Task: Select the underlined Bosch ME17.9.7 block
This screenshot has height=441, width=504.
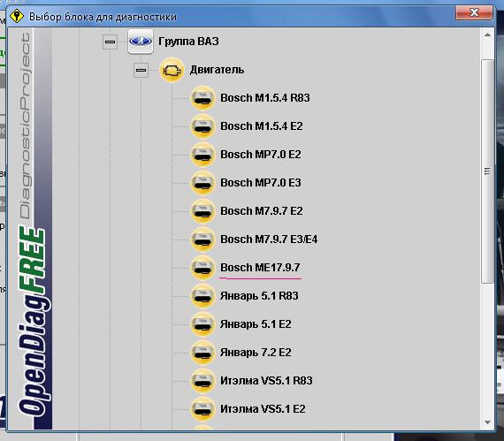Action: pyautogui.click(x=260, y=267)
